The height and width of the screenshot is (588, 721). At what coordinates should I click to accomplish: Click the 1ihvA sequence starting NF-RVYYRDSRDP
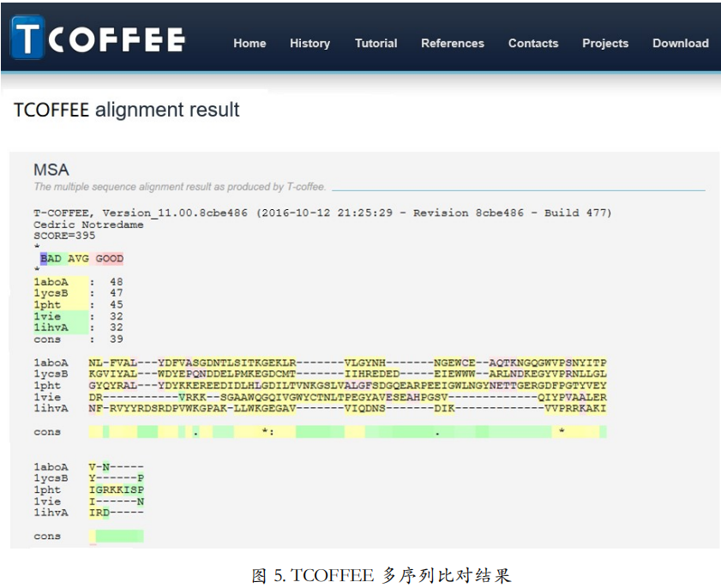347,408
